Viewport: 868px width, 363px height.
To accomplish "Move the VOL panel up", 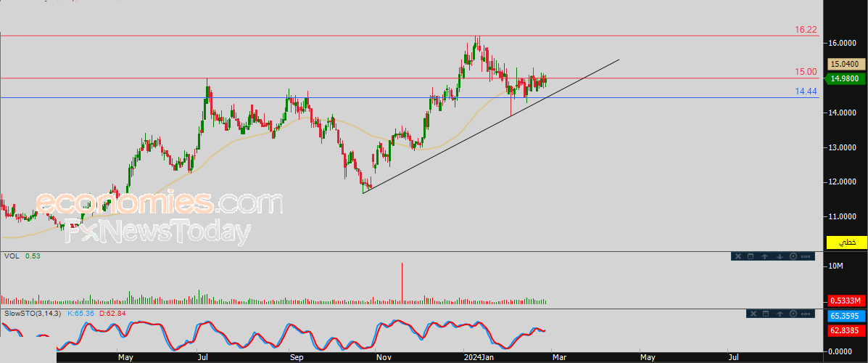I will pos(764,256).
